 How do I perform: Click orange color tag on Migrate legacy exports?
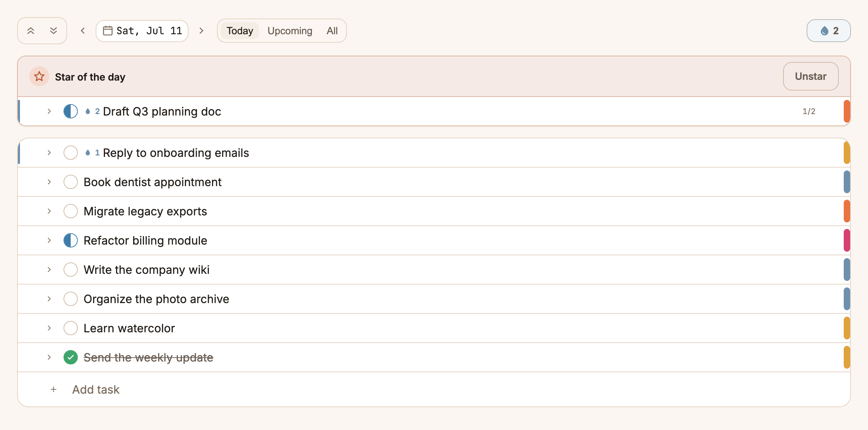pyautogui.click(x=847, y=211)
